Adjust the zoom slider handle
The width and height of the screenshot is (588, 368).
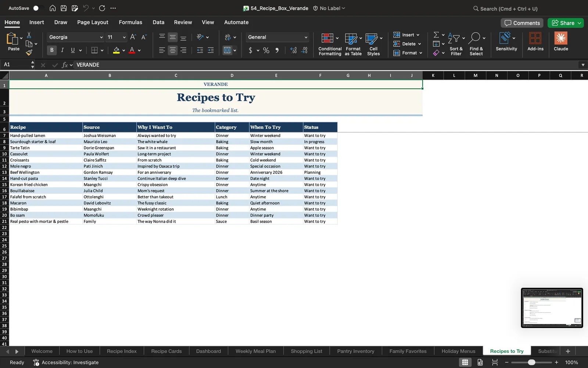[531, 362]
